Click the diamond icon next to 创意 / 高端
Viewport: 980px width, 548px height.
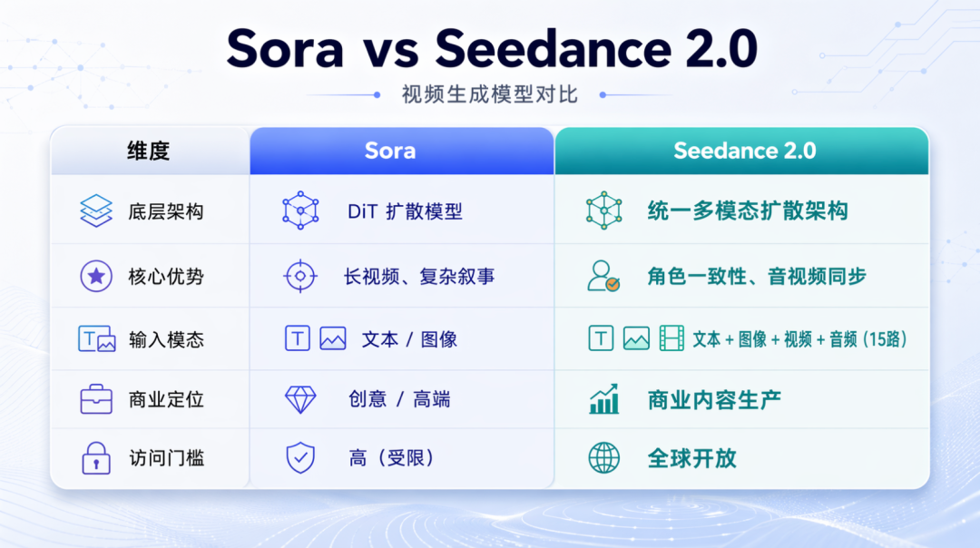click(300, 399)
